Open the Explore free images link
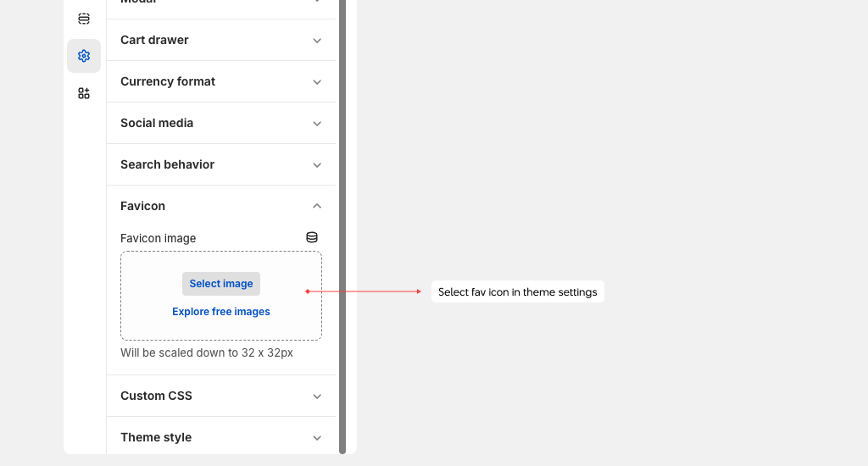 [x=221, y=312]
